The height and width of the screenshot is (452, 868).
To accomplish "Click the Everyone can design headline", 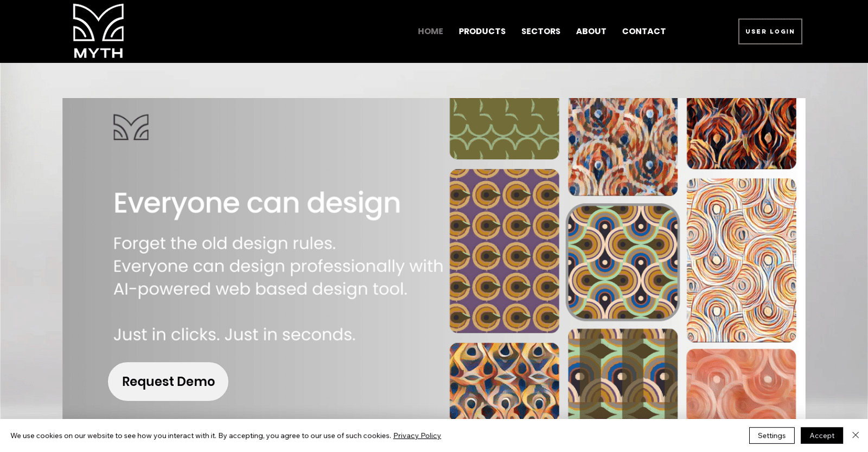I will [x=257, y=203].
